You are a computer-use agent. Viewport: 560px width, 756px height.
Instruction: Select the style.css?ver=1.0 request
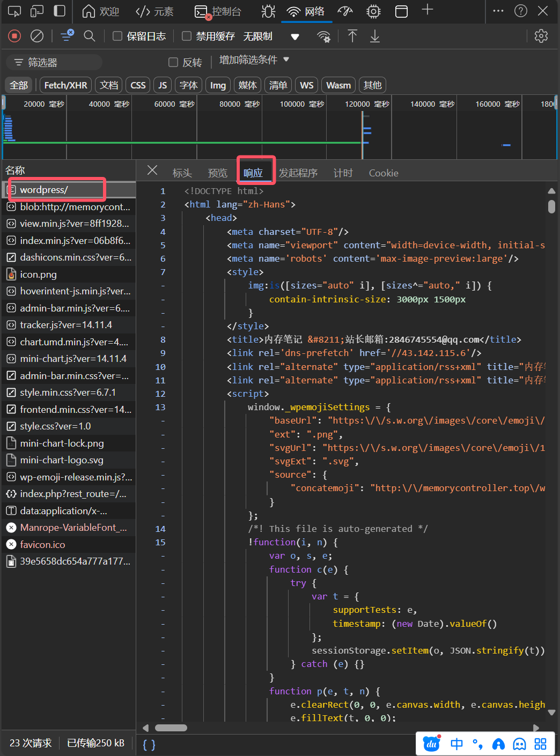click(x=69, y=426)
